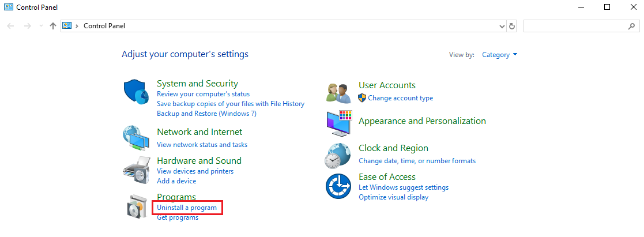Click the Clock and Region icon
This screenshot has height=237, width=644.
click(x=338, y=155)
